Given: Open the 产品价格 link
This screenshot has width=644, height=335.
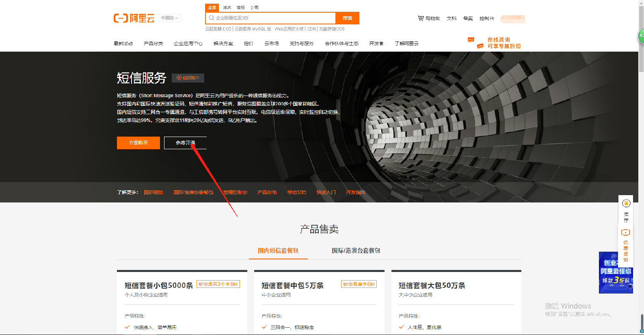Looking at the screenshot, I should 267,192.
